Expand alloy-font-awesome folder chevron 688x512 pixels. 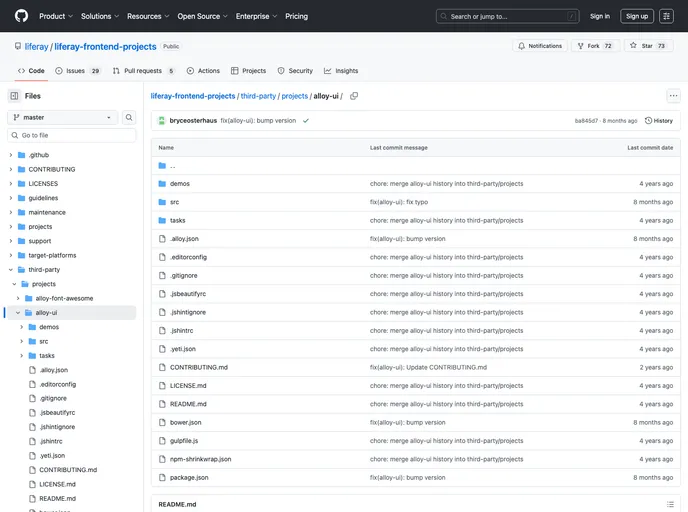coord(18,298)
